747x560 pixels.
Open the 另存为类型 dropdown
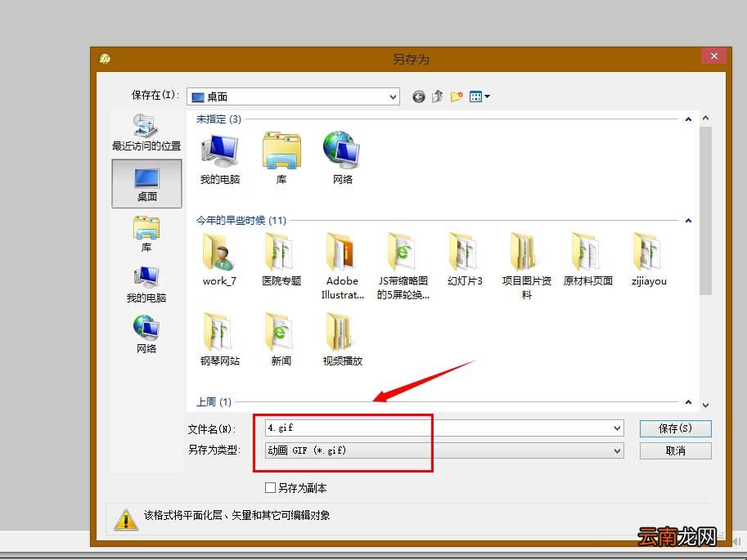[444, 450]
